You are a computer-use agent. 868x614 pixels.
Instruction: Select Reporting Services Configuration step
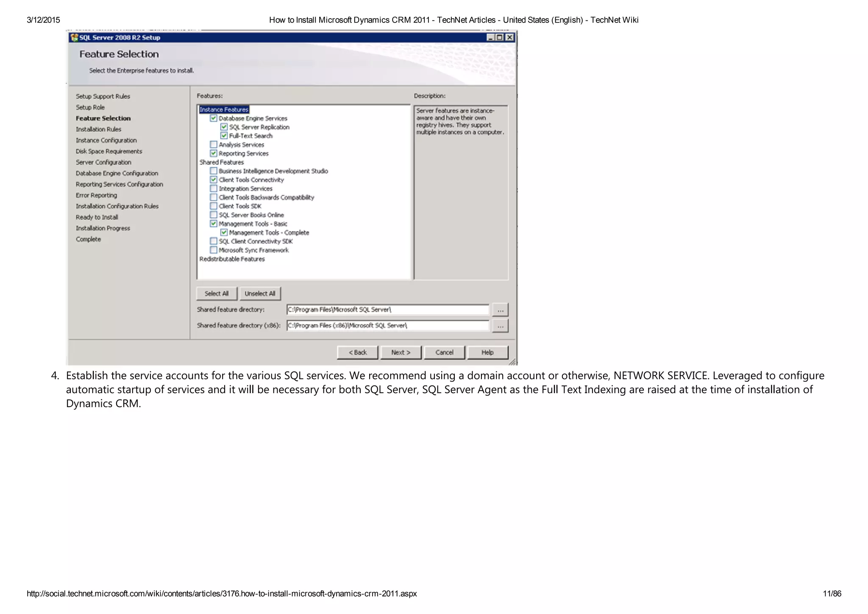pos(120,184)
